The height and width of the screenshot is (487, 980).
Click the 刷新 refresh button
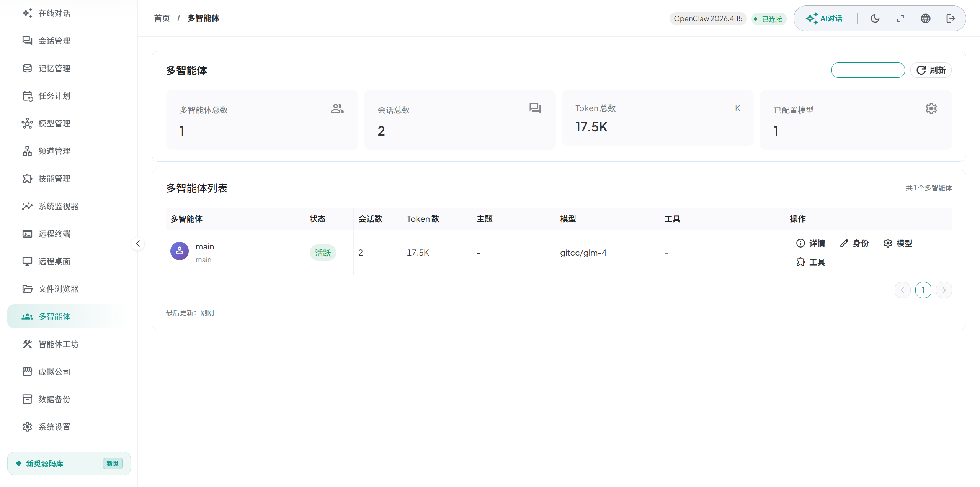coord(931,70)
